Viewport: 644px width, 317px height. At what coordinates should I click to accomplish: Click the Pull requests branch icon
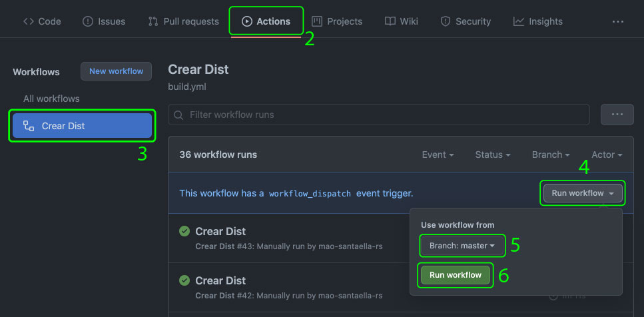[x=153, y=21]
